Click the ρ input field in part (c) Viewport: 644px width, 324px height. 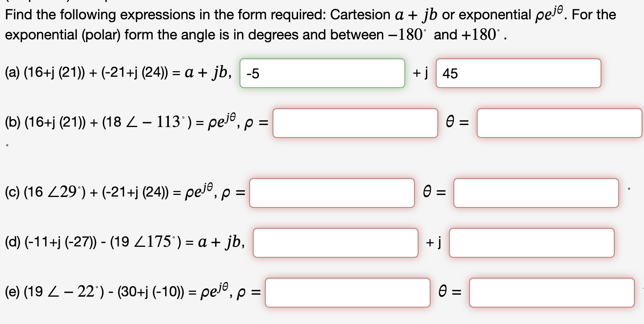click(331, 193)
